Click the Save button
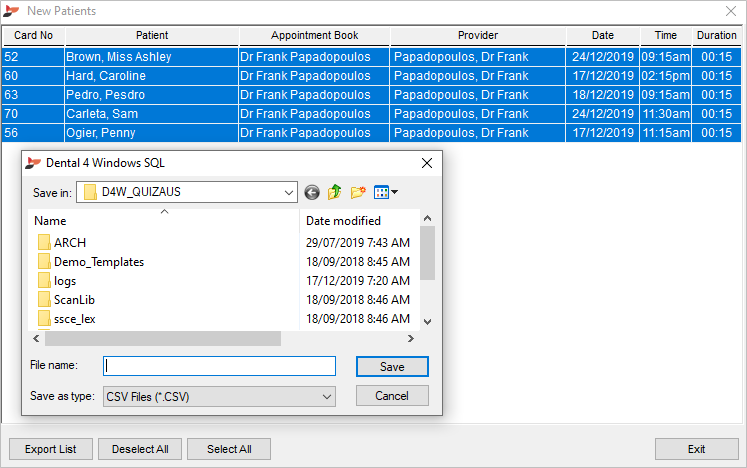747x468 pixels. click(392, 367)
